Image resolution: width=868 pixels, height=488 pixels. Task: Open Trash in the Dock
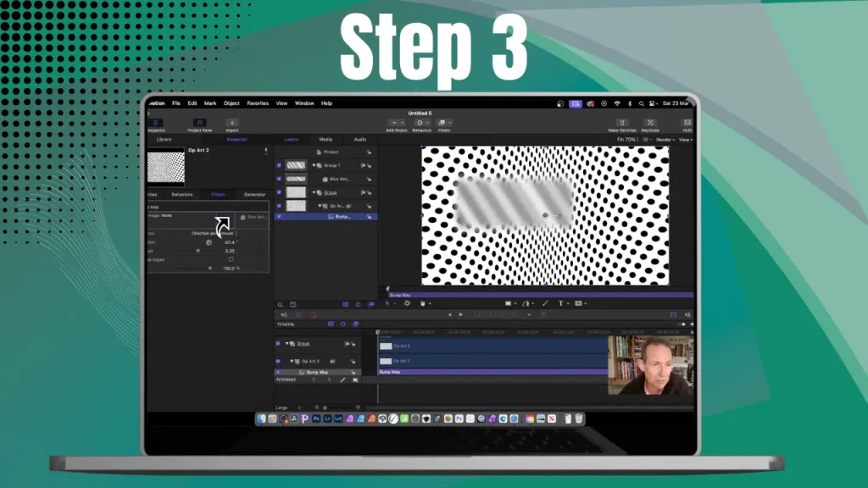tap(578, 419)
